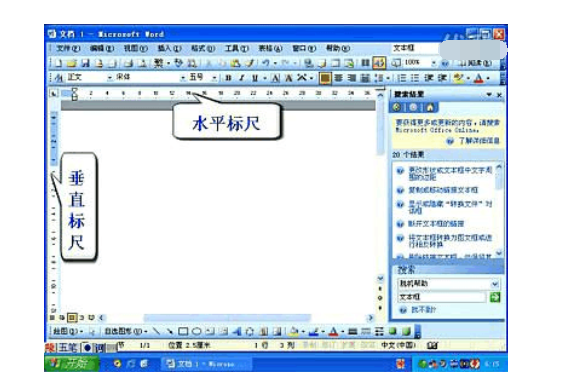Click the 开始 Start button
The height and width of the screenshot is (392, 567).
(71, 363)
